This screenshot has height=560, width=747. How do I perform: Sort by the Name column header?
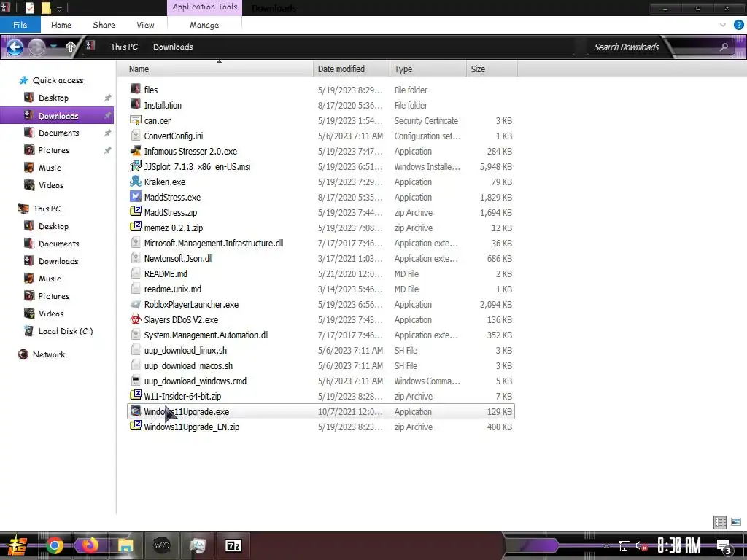pyautogui.click(x=215, y=69)
